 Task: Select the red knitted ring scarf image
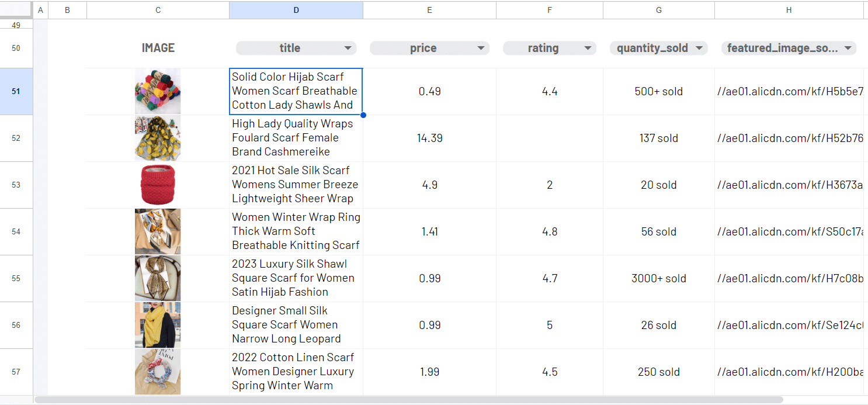pyautogui.click(x=158, y=185)
